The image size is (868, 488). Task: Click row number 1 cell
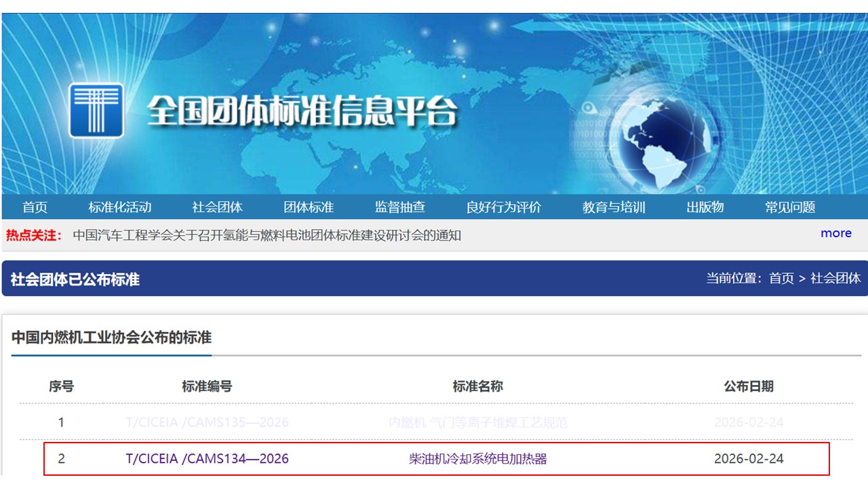coord(61,423)
